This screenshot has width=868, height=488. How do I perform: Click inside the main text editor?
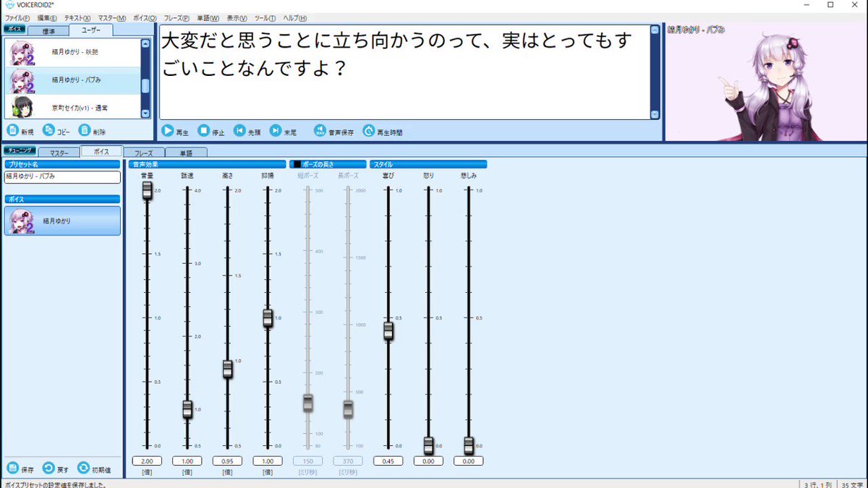click(404, 72)
